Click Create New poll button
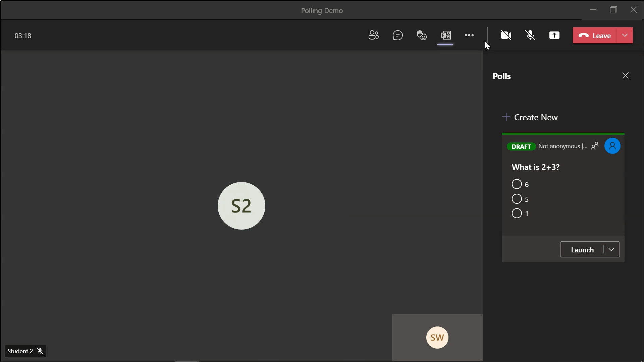The image size is (644, 362). [x=530, y=117]
